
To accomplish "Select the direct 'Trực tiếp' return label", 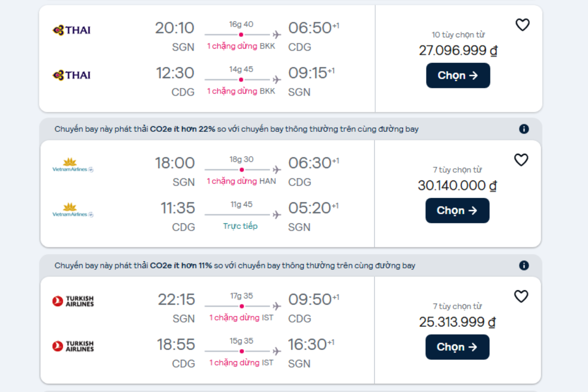I will click(240, 226).
